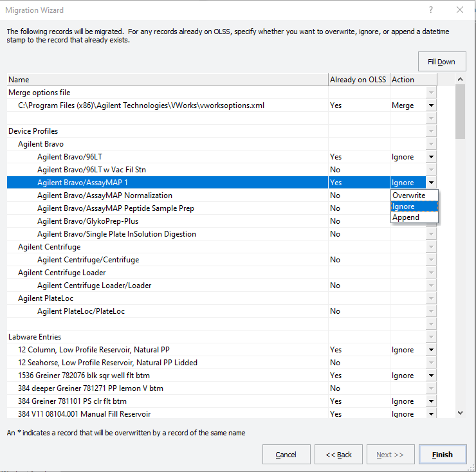Choose Append from the action dropdown list
Screen dimensions: 476x472
pyautogui.click(x=414, y=217)
